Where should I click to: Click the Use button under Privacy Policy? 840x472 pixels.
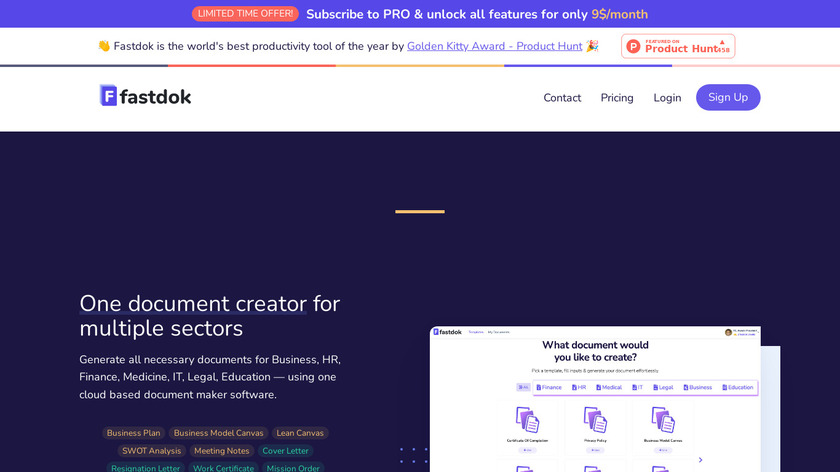pos(595,451)
